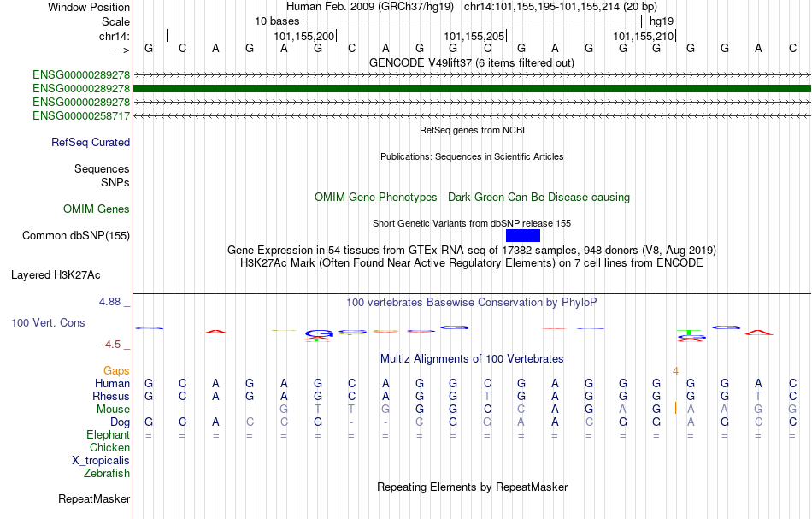
Task: Click the Human species label
Action: pyautogui.click(x=112, y=383)
